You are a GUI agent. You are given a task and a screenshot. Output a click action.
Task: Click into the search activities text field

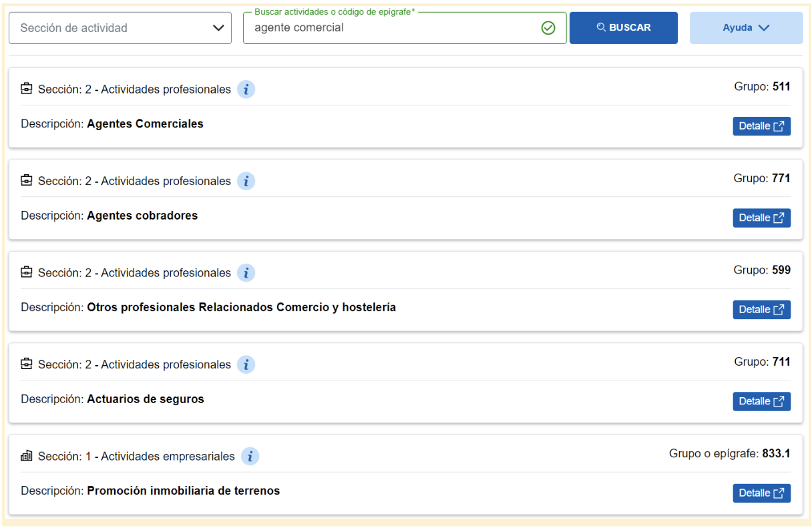[394, 28]
